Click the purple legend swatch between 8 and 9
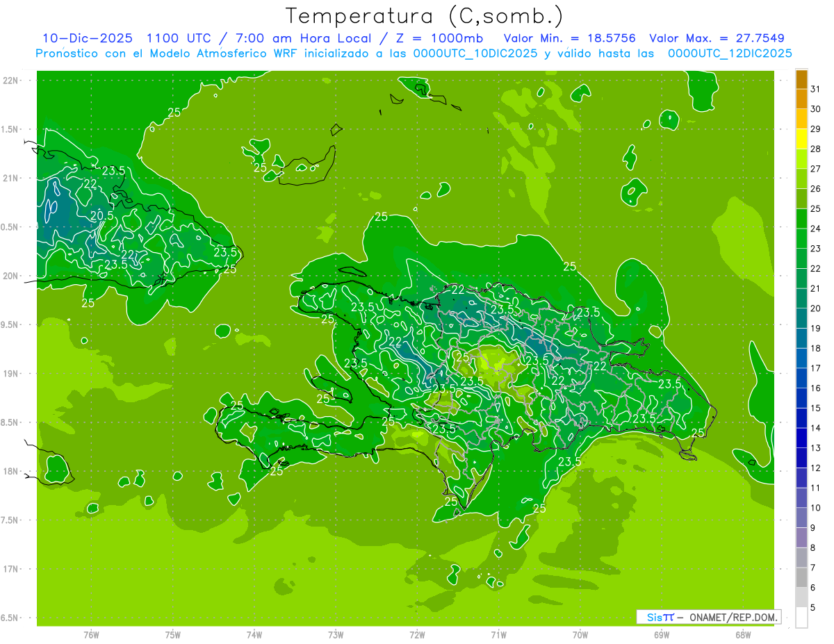 [801, 538]
